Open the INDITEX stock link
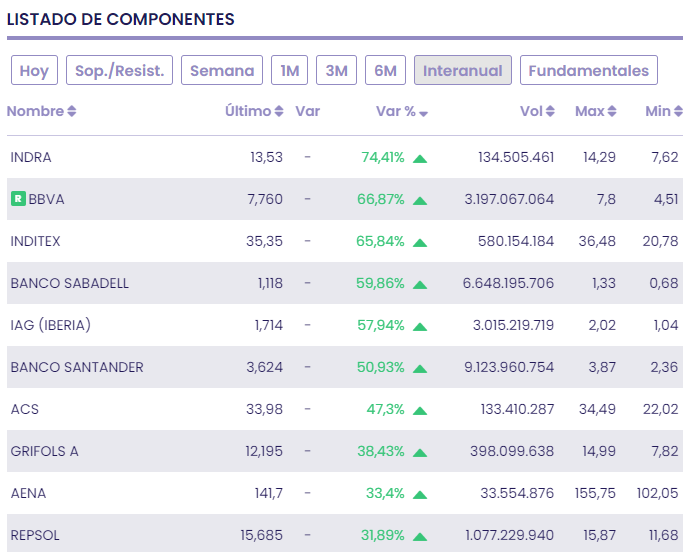The image size is (692, 552). click(36, 241)
